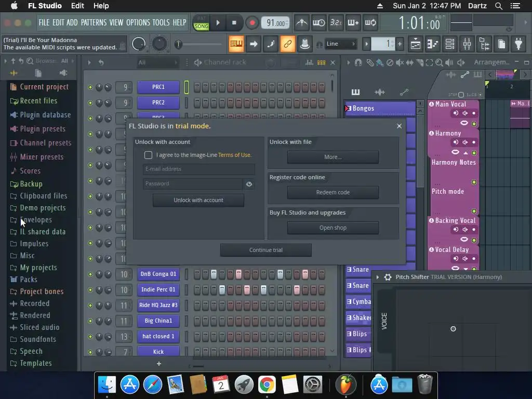Image resolution: width=532 pixels, height=399 pixels.
Task: Click the magnet snap icon in Arrangement
Action: pos(358,62)
